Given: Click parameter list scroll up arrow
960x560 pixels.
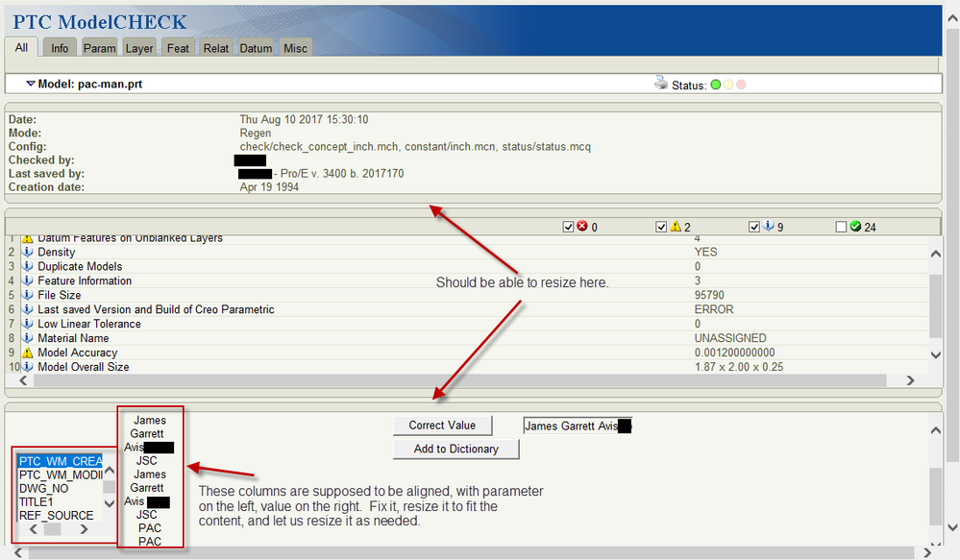Looking at the screenshot, I should click(109, 470).
